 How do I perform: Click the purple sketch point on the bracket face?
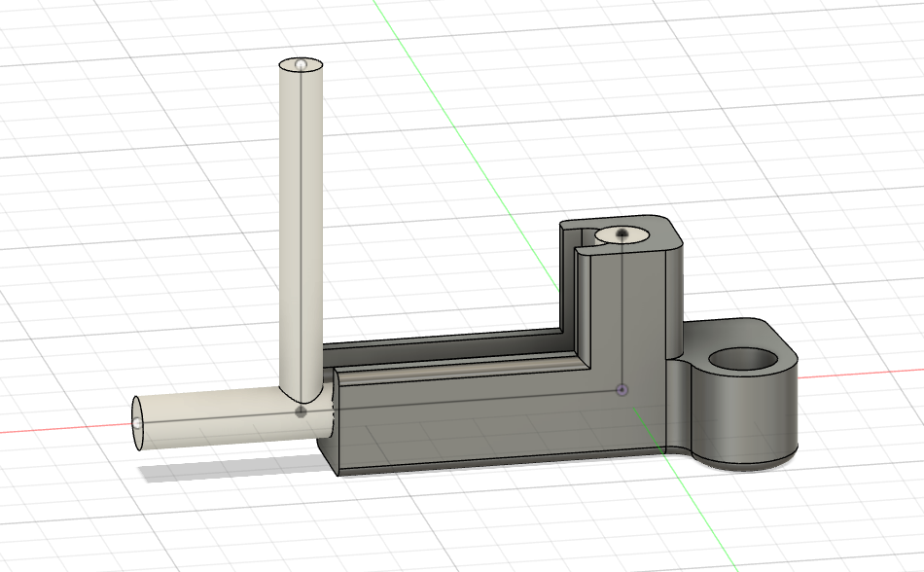(x=622, y=390)
